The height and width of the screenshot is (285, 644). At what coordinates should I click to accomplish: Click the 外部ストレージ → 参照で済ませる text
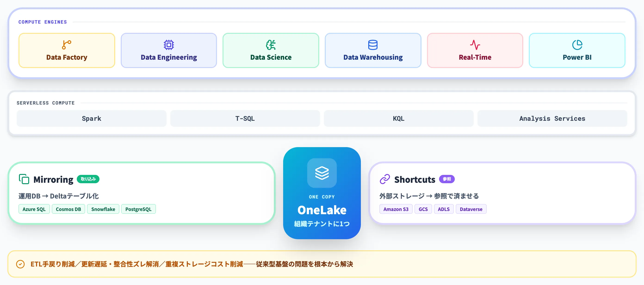(x=429, y=196)
